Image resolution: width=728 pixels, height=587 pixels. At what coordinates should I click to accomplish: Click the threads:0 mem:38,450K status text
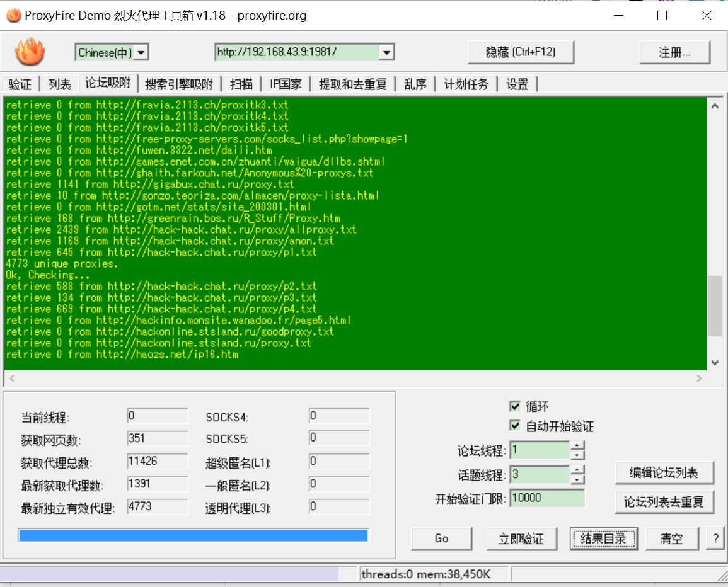pos(425,574)
